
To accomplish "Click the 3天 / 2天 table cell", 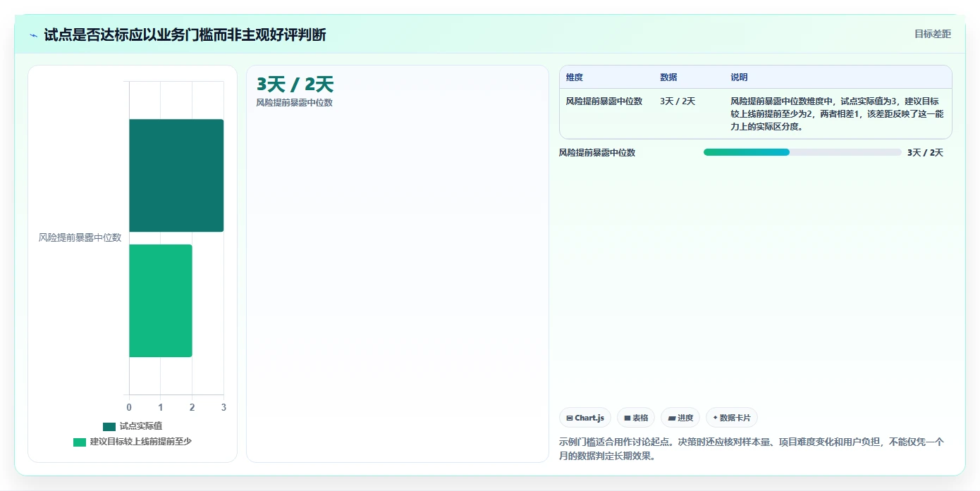I will [x=678, y=101].
